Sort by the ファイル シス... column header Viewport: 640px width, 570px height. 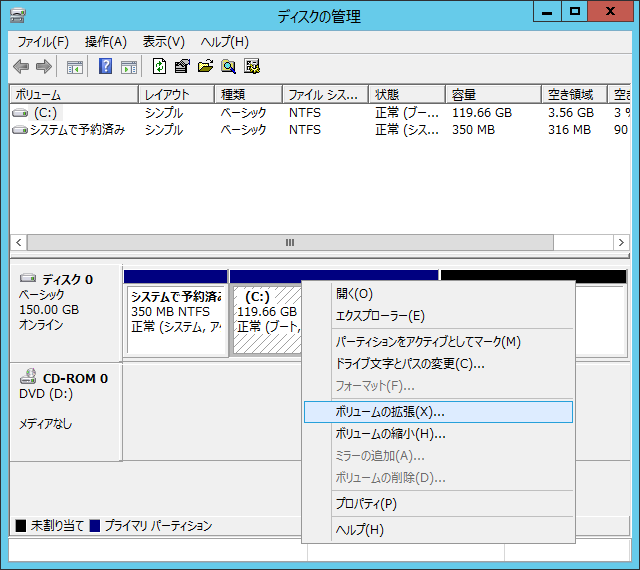click(x=326, y=95)
